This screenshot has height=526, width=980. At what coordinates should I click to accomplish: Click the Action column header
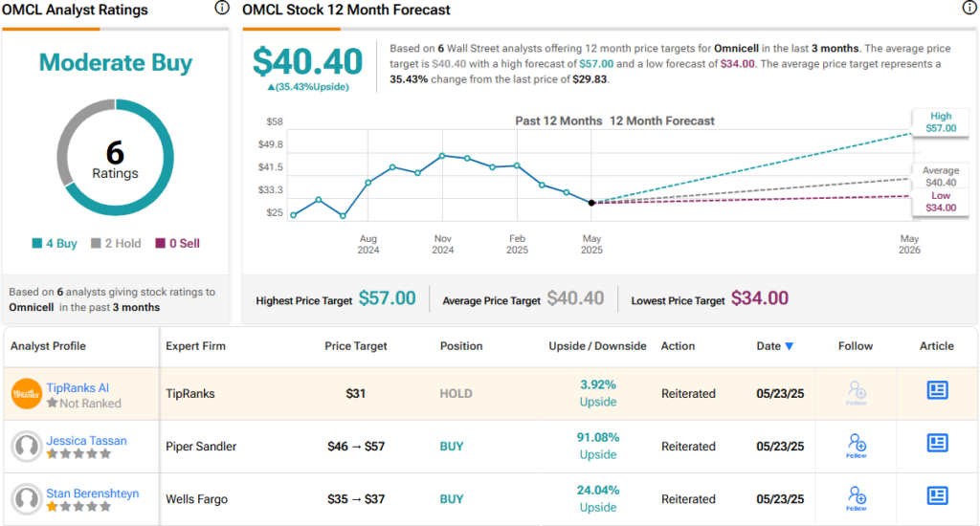[679, 346]
